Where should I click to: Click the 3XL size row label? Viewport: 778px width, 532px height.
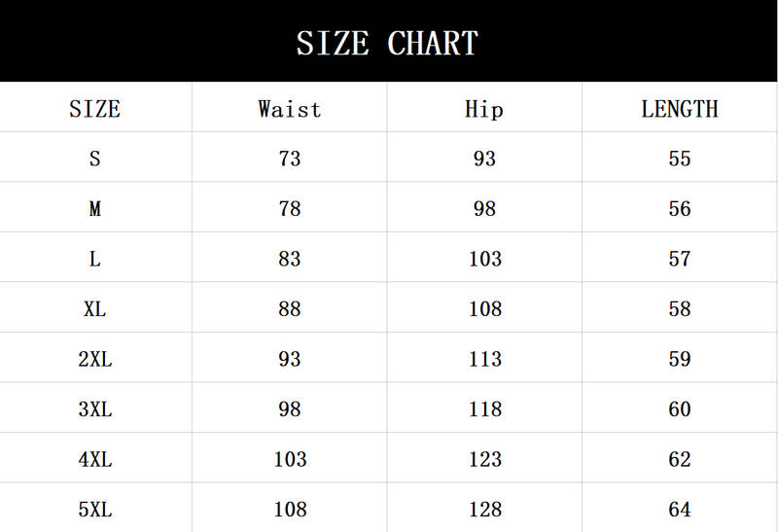pyautogui.click(x=94, y=409)
